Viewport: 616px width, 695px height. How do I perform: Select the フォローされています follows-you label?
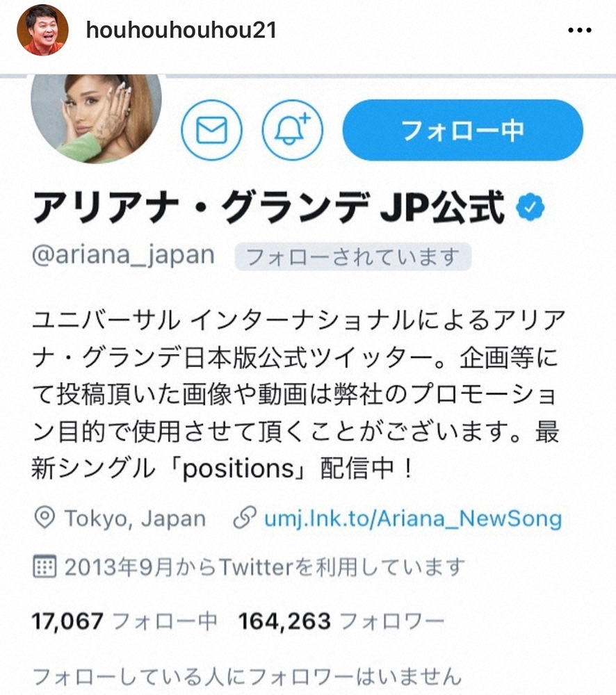352,256
